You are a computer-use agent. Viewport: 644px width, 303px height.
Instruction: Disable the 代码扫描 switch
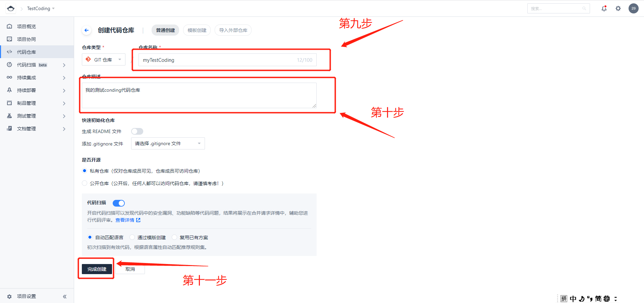(119, 203)
